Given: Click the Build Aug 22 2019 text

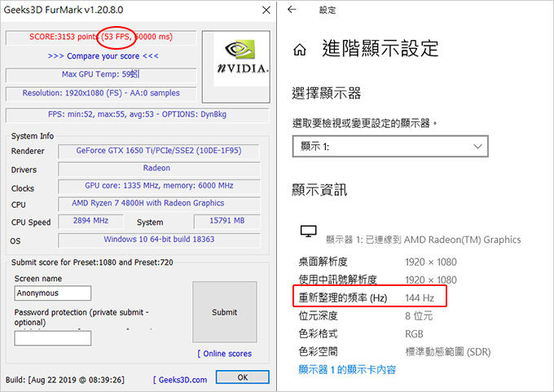Looking at the screenshot, I should (x=65, y=380).
